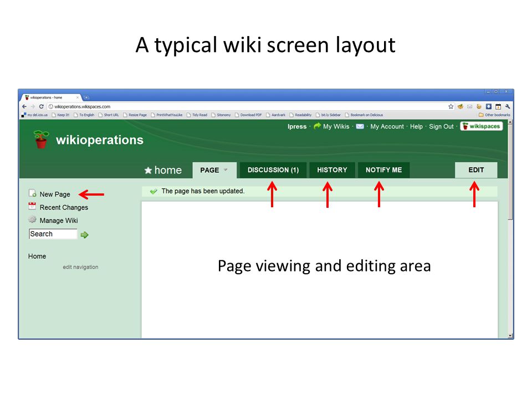This screenshot has height=399, width=532.
Task: Click the PAGE tab
Action: point(214,170)
